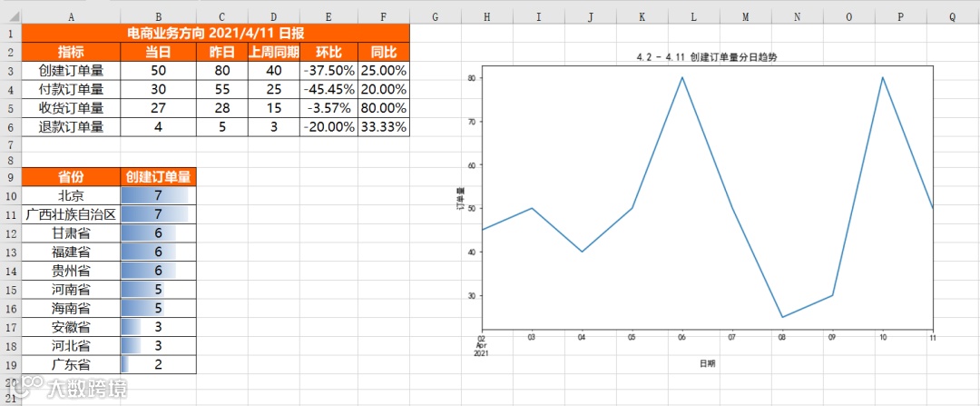The image size is (980, 406).
Task: Click the data bar cell for 北京
Action: 159,196
